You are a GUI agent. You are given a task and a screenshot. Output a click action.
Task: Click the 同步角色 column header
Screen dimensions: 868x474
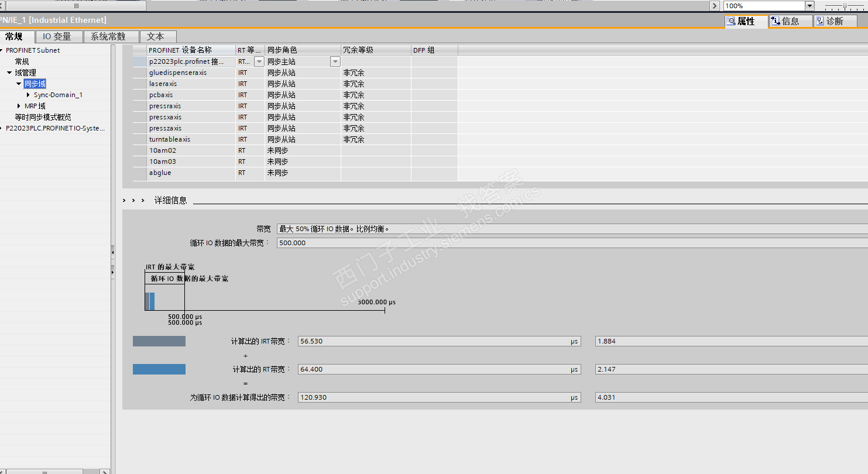tap(303, 50)
